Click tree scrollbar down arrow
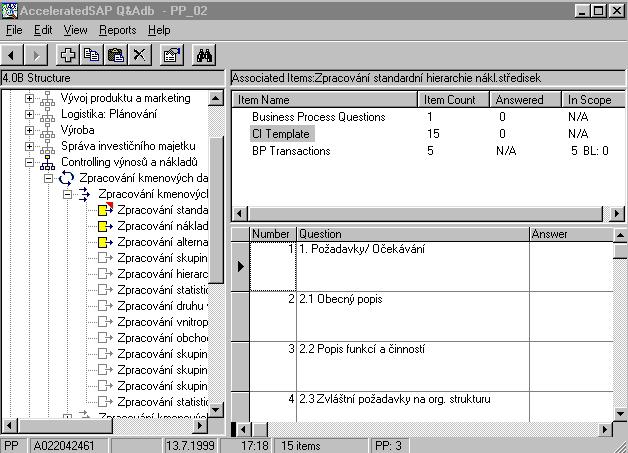 (215, 409)
